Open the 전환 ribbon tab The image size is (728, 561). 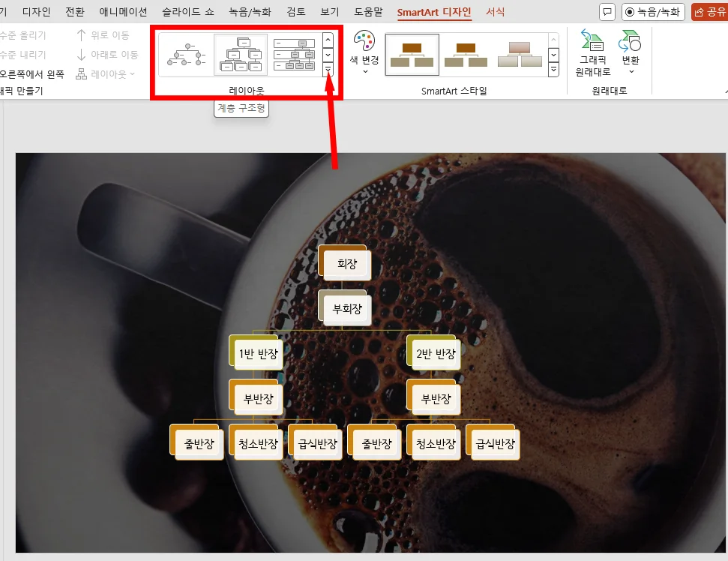[75, 11]
